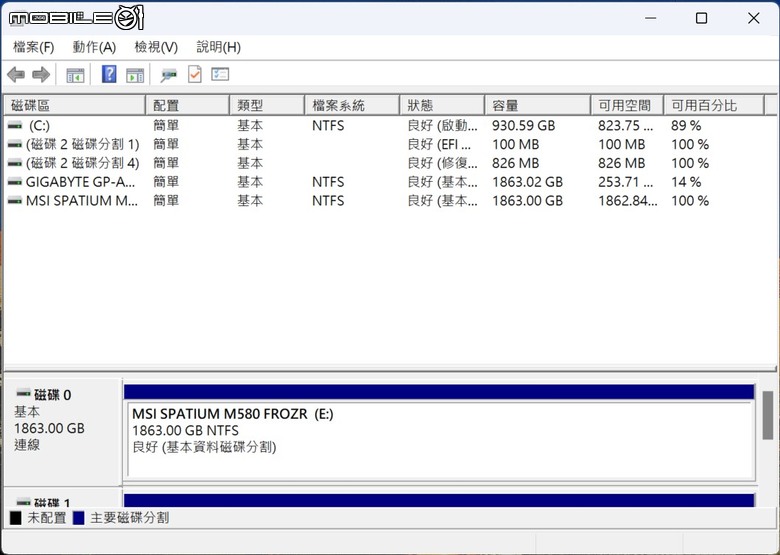The image size is (780, 555).
Task: Sort by the 磁碟區 column header
Action: (x=75, y=105)
